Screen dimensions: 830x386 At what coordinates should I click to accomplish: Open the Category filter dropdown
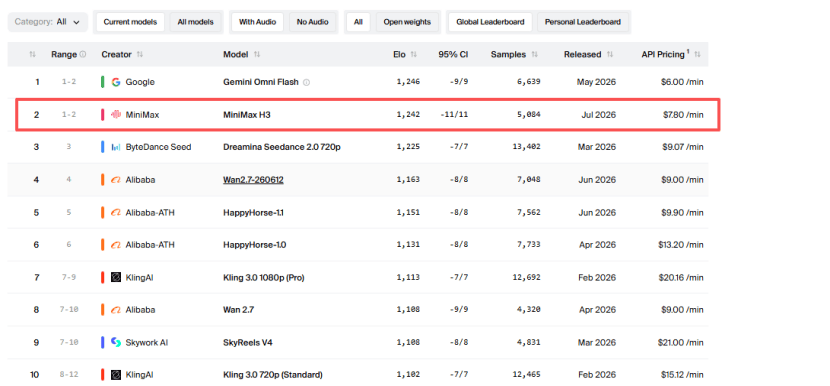click(x=48, y=22)
